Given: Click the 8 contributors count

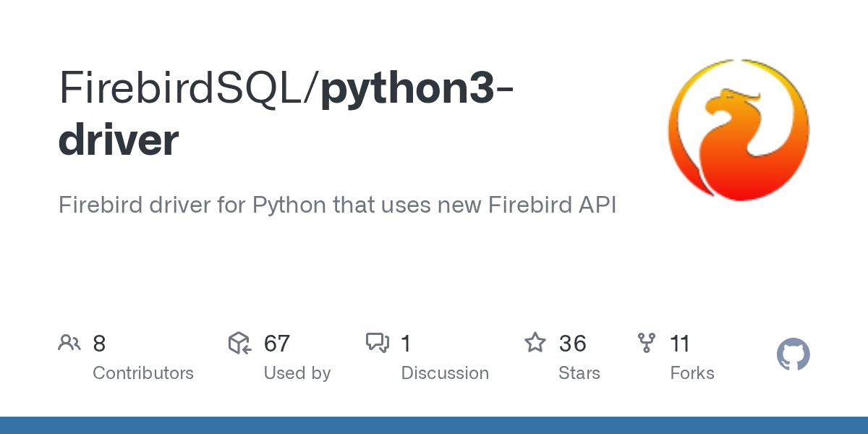Looking at the screenshot, I should tap(99, 344).
